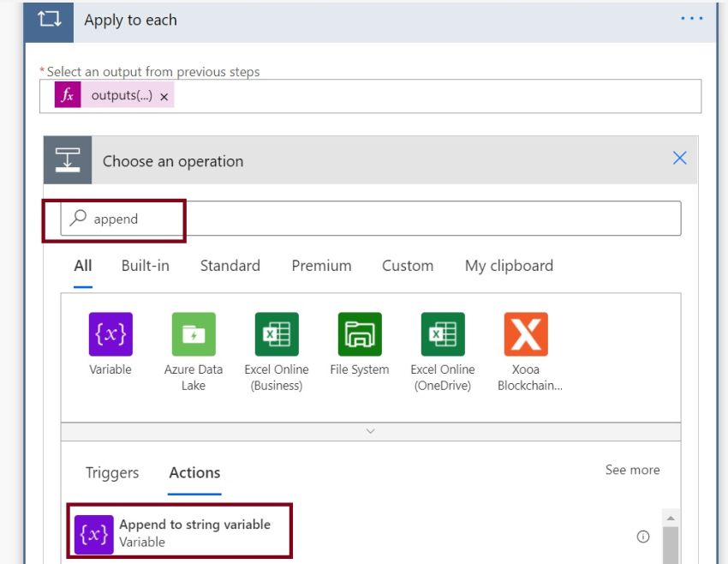Select the Premium connectors tab
Screen dimensions: 728x564
coord(321,266)
